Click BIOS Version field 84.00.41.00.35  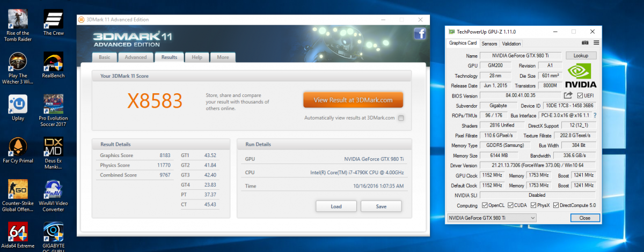coord(521,95)
